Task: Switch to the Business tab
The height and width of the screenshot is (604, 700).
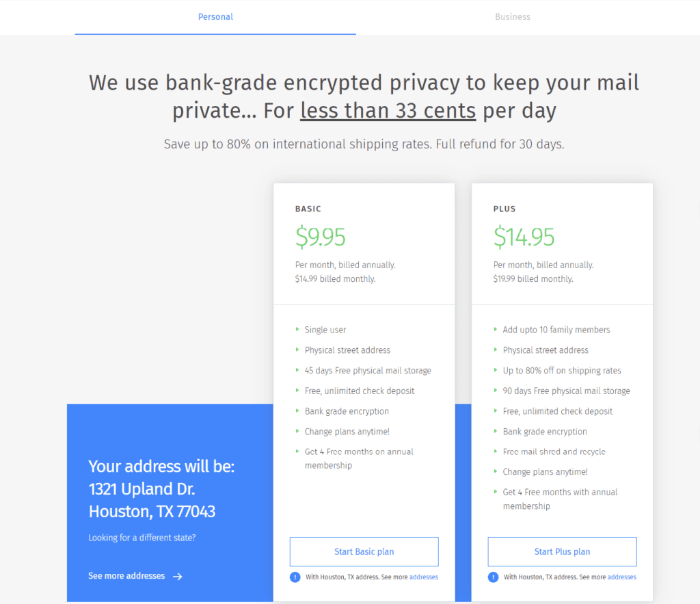Action: [513, 16]
